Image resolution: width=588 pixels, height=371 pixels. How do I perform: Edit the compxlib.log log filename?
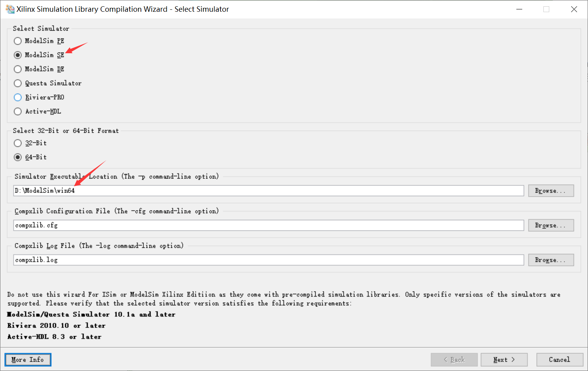[269, 259]
